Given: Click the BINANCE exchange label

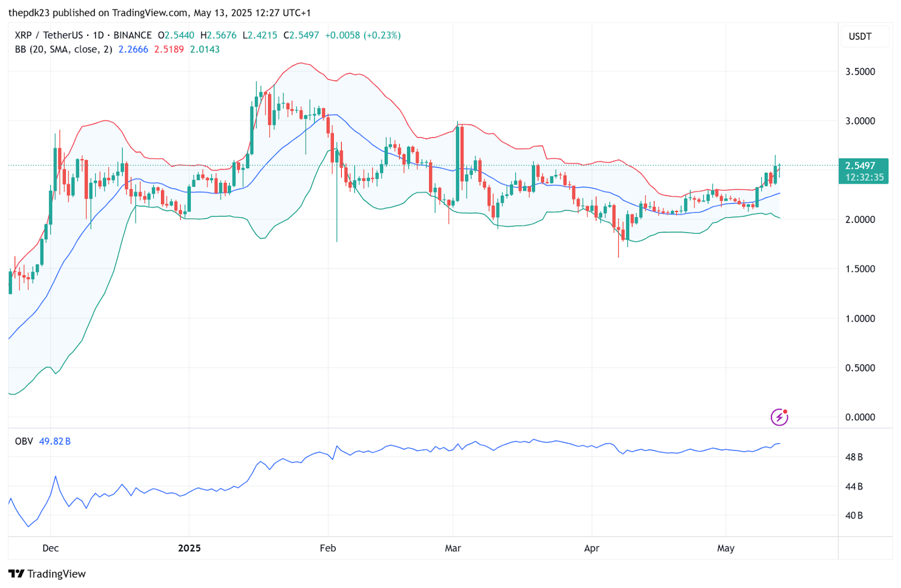Looking at the screenshot, I should [132, 35].
